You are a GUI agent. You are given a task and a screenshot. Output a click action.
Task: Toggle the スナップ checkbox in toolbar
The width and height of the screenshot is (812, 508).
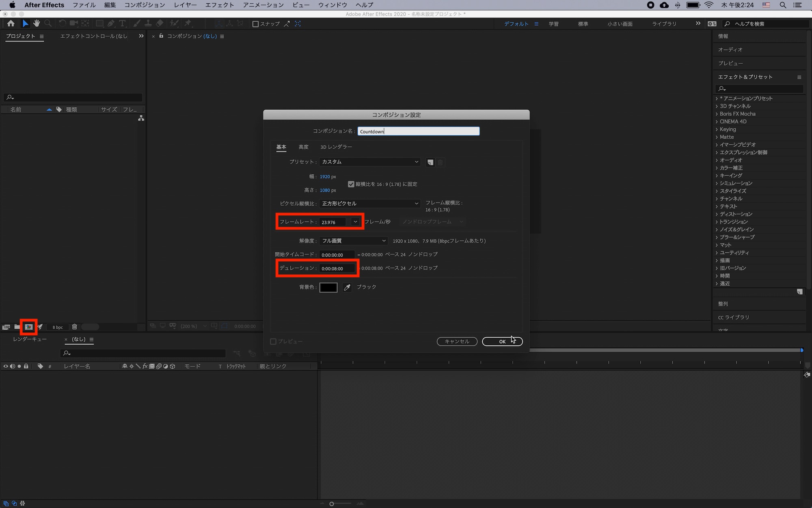pos(255,24)
